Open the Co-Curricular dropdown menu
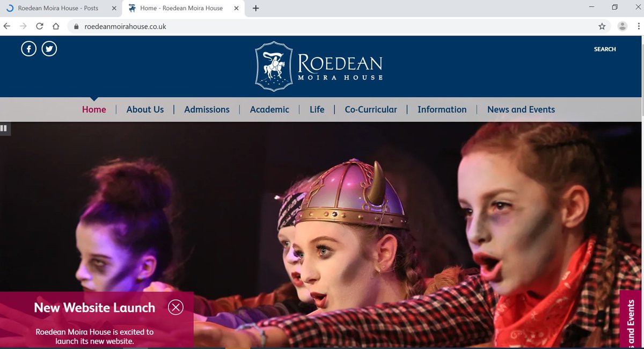Viewport: 644px width, 349px height. point(371,110)
